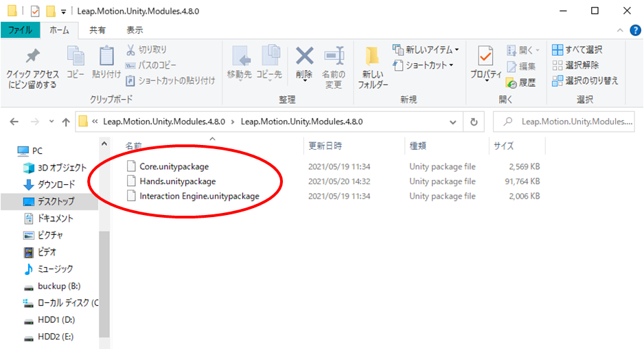This screenshot has height=349, width=644.
Task: Click Cut (切り取り) scissors icon
Action: coord(130,49)
